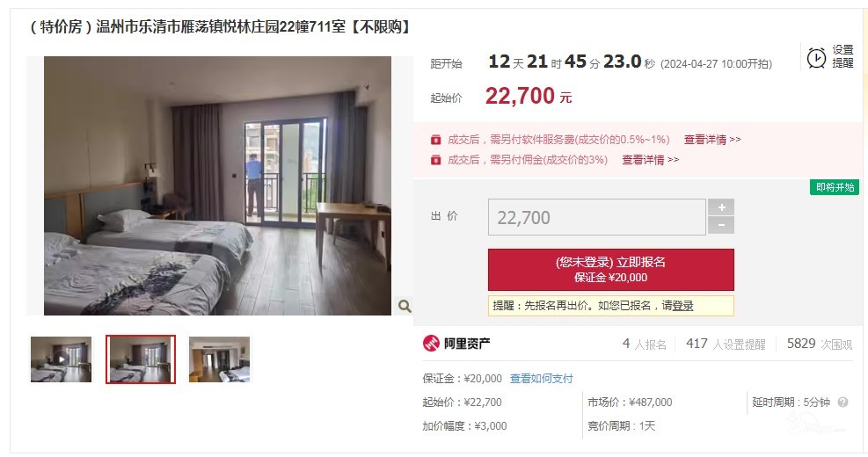Click the bid price input field
868x457 pixels.
pyautogui.click(x=597, y=217)
